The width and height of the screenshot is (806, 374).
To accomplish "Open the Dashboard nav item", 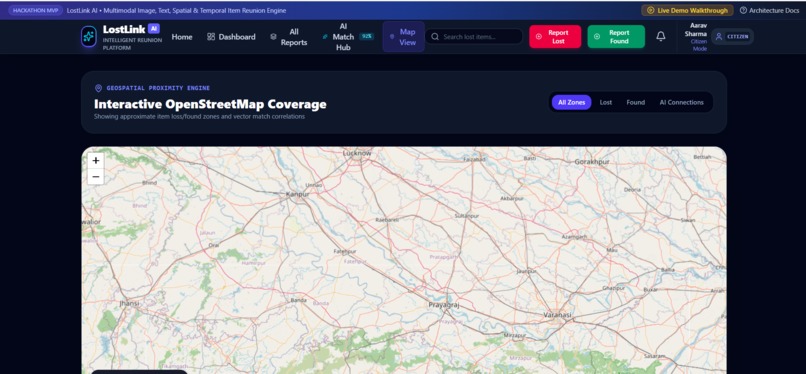I will [x=231, y=37].
